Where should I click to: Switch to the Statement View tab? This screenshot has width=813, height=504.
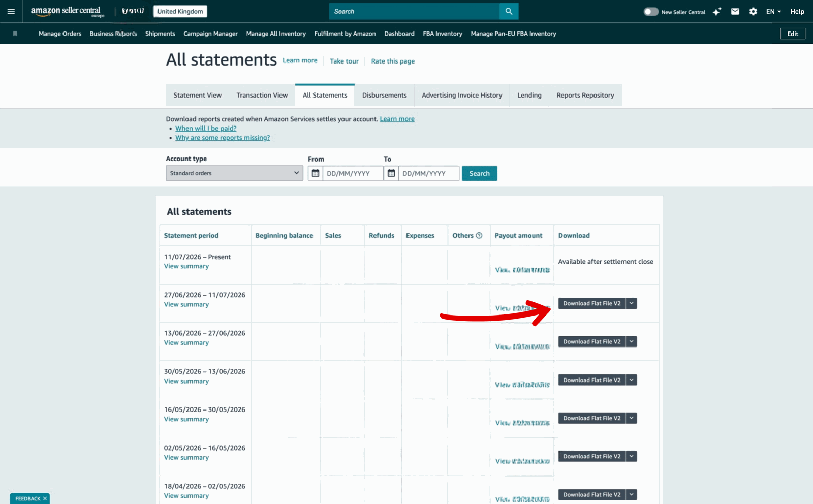point(197,95)
